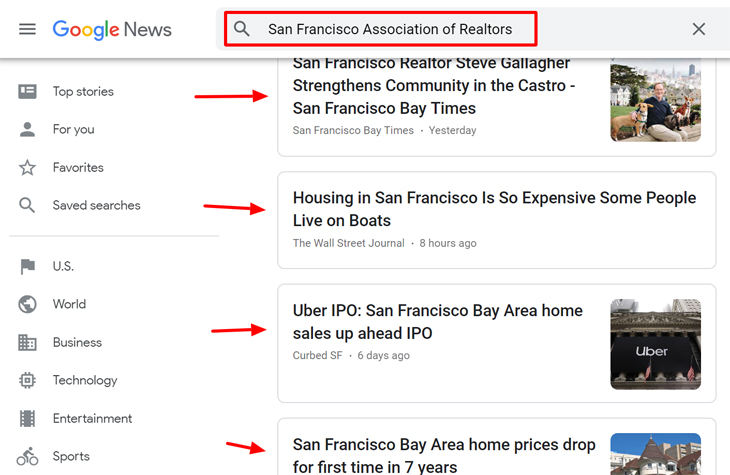
Task: Click the 6 days ago timestamp
Action: point(383,355)
